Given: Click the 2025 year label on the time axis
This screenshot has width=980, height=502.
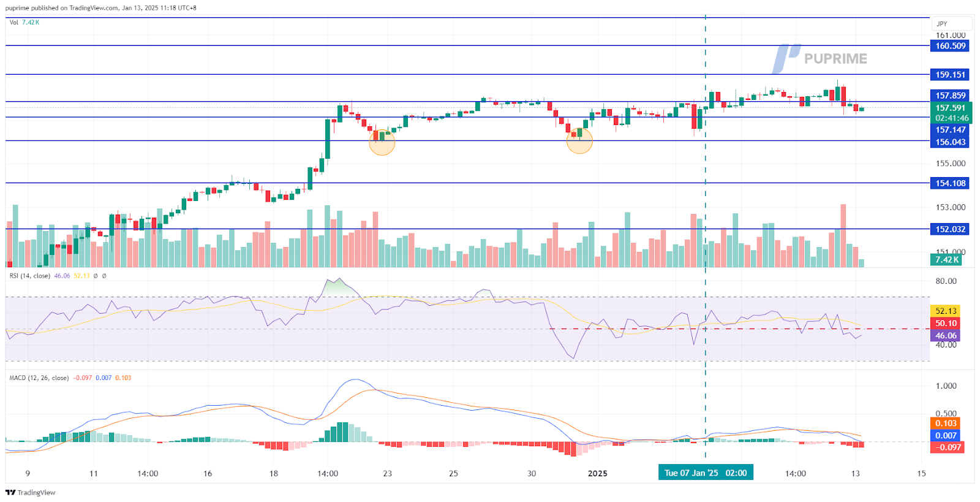Looking at the screenshot, I should click(x=597, y=473).
